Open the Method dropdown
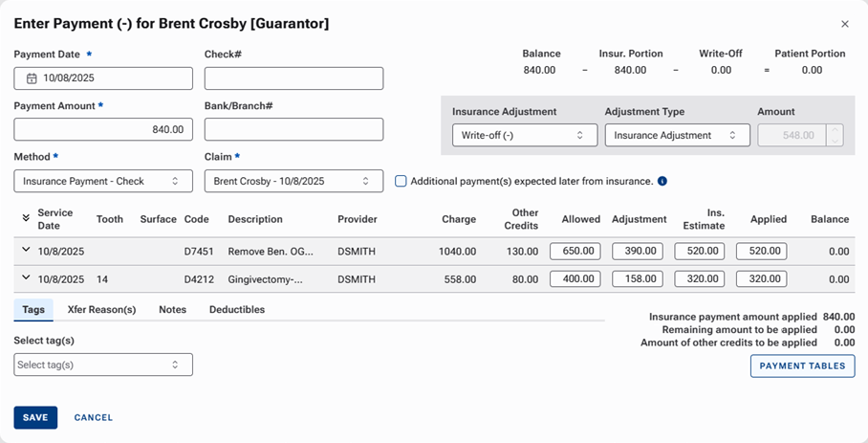This screenshot has height=443, width=868. point(103,181)
